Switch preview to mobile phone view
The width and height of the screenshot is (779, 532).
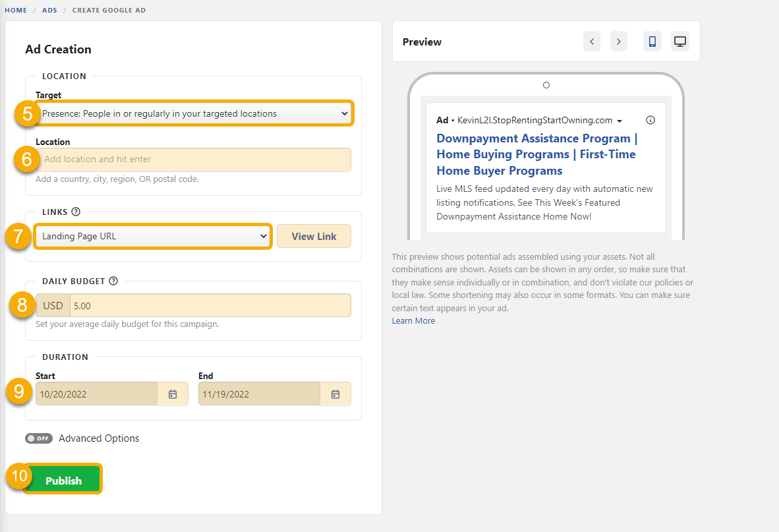click(652, 42)
